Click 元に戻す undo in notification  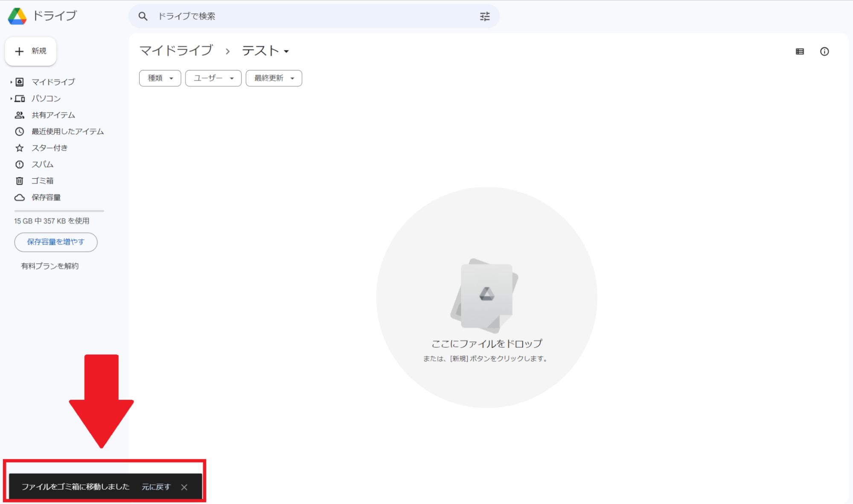point(156,487)
